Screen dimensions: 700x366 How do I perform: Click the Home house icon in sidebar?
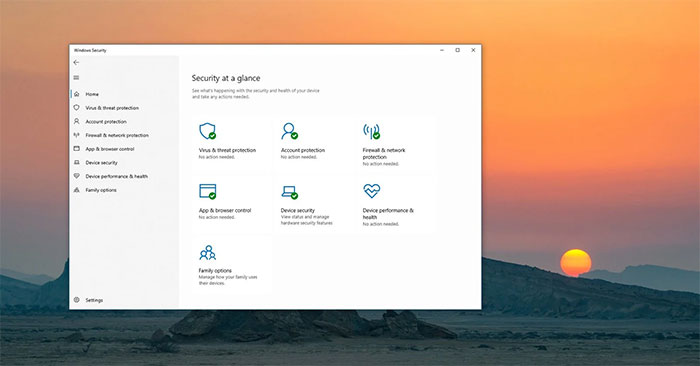(x=76, y=94)
